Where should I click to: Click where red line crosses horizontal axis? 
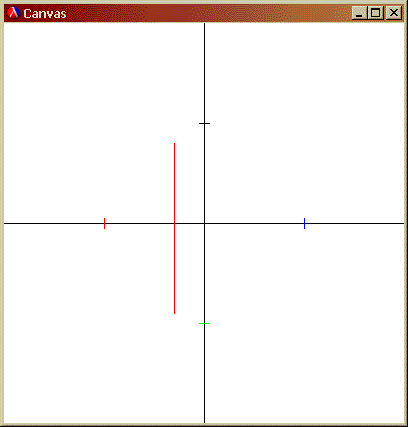click(x=174, y=223)
